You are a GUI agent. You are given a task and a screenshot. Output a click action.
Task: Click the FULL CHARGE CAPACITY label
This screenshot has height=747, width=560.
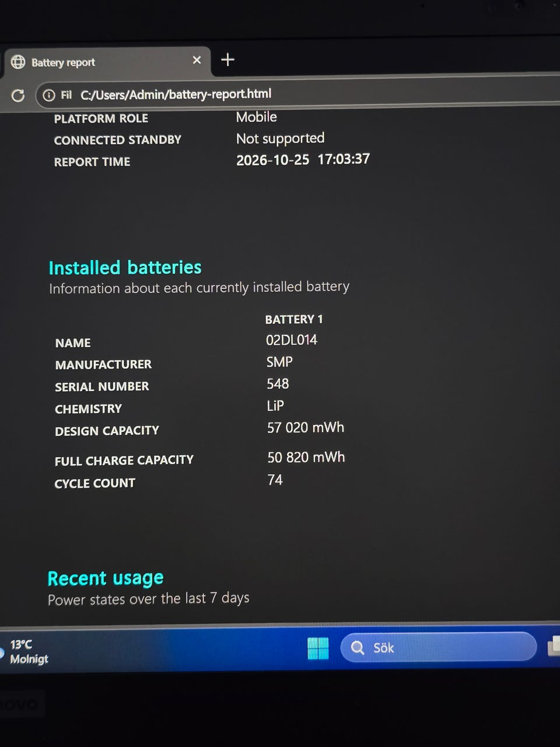click(124, 460)
